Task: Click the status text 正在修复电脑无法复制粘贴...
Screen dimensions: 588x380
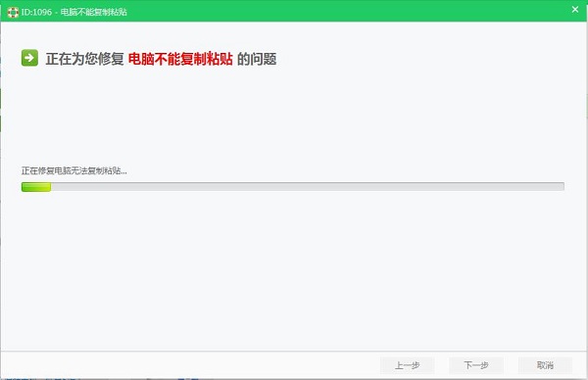Action: click(x=73, y=170)
